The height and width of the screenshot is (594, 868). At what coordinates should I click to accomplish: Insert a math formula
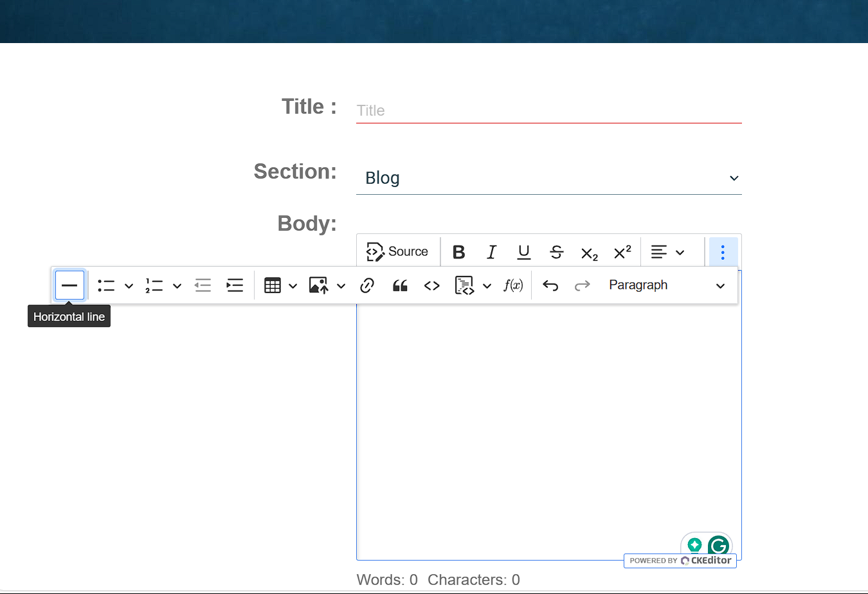(513, 285)
